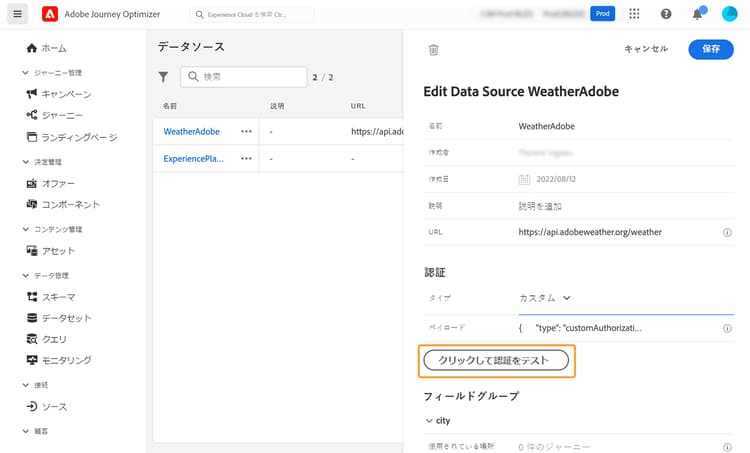Delete data source with trash icon

433,49
